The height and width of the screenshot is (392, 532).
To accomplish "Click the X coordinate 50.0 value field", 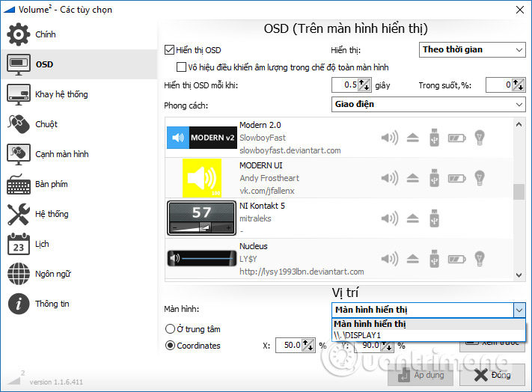I will [289, 345].
